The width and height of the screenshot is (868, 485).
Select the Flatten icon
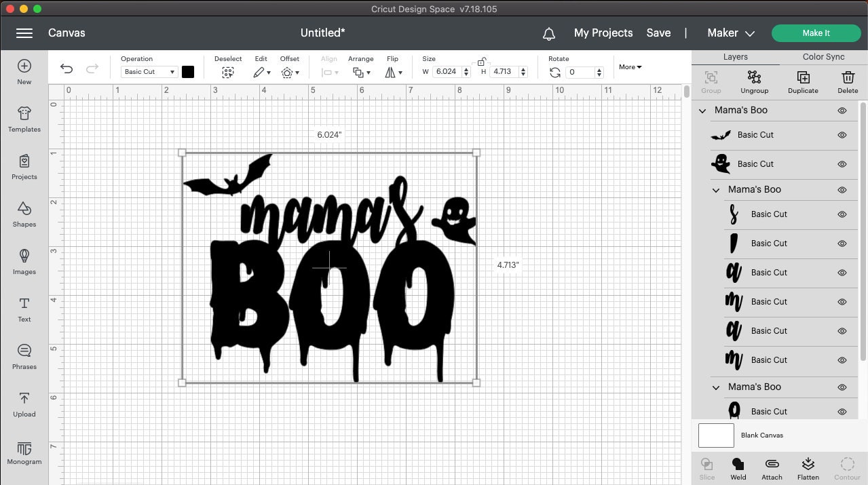(x=808, y=467)
